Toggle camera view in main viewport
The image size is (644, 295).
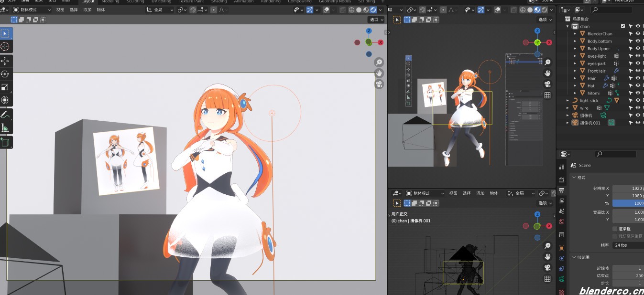[379, 84]
